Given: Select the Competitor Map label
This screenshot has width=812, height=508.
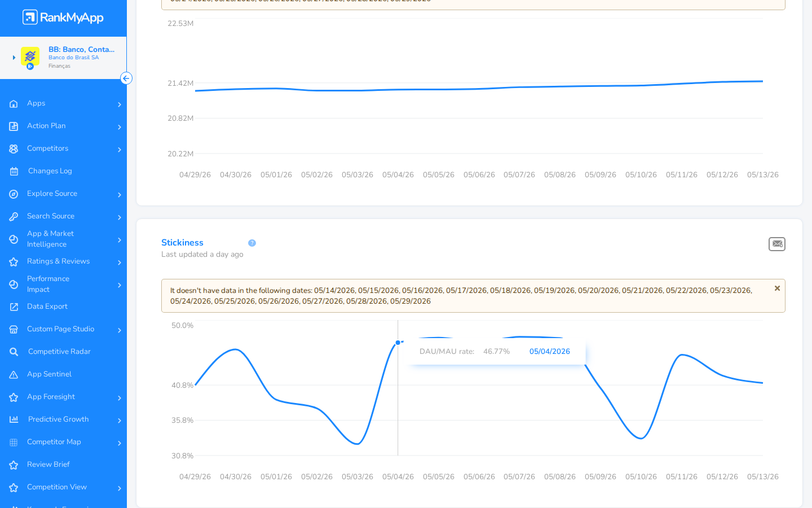Looking at the screenshot, I should click(54, 442).
